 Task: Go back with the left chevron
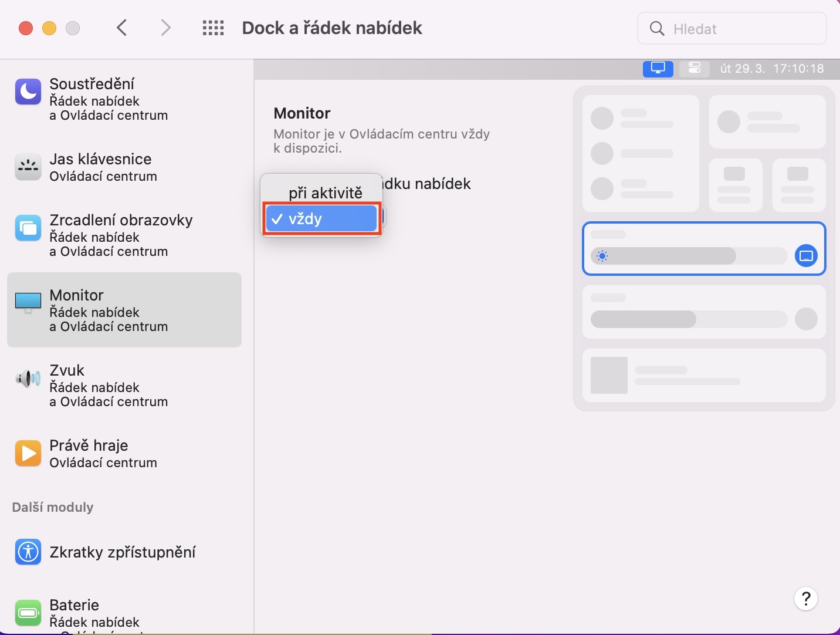click(x=122, y=28)
